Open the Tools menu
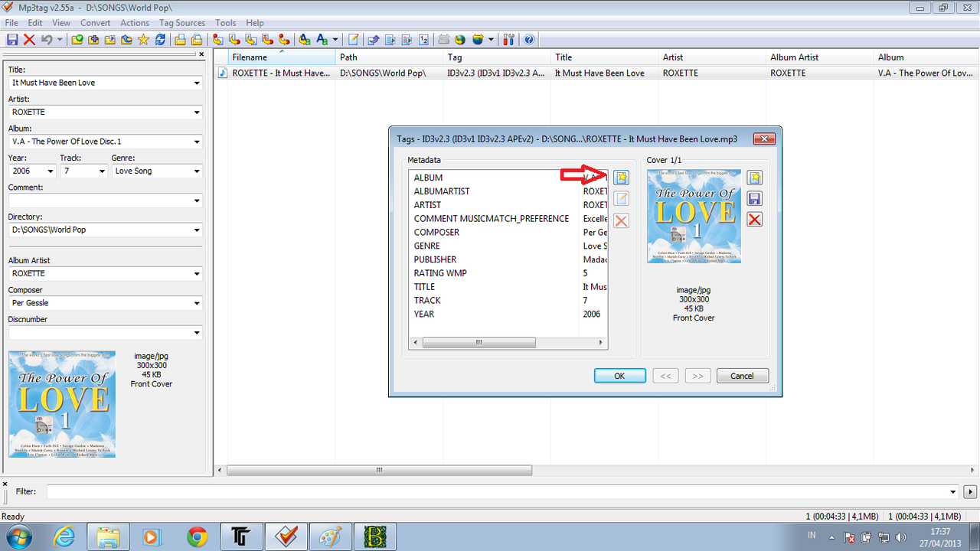Image resolution: width=980 pixels, height=551 pixels. pos(225,23)
